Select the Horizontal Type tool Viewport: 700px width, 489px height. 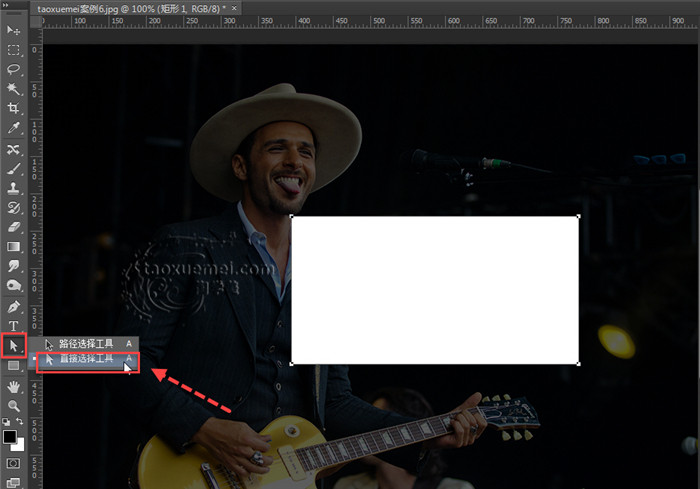14,326
